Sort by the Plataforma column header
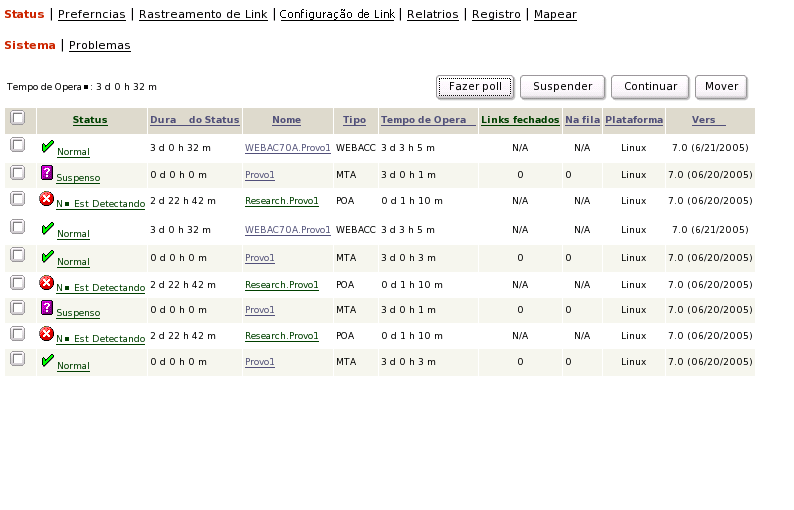794x510 pixels. 634,120
